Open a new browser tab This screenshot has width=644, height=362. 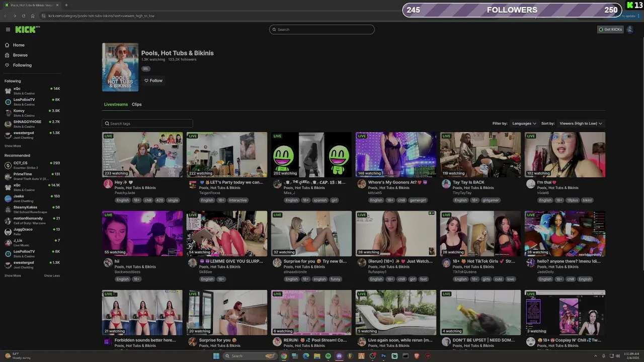[x=66, y=5]
